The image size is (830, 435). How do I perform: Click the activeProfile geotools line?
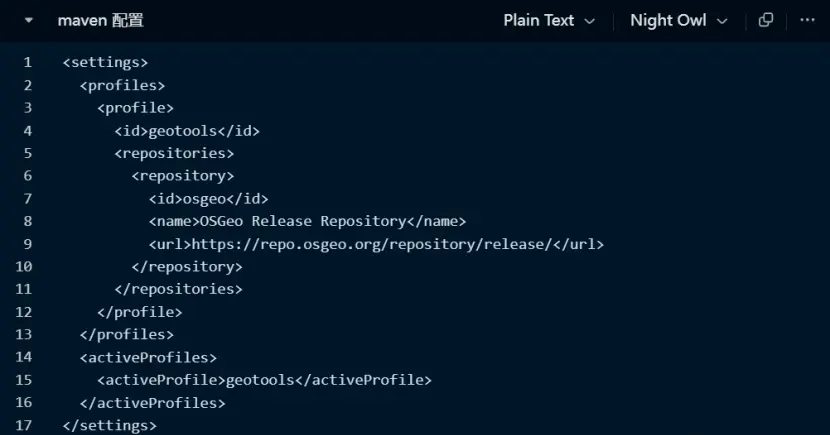coord(264,380)
